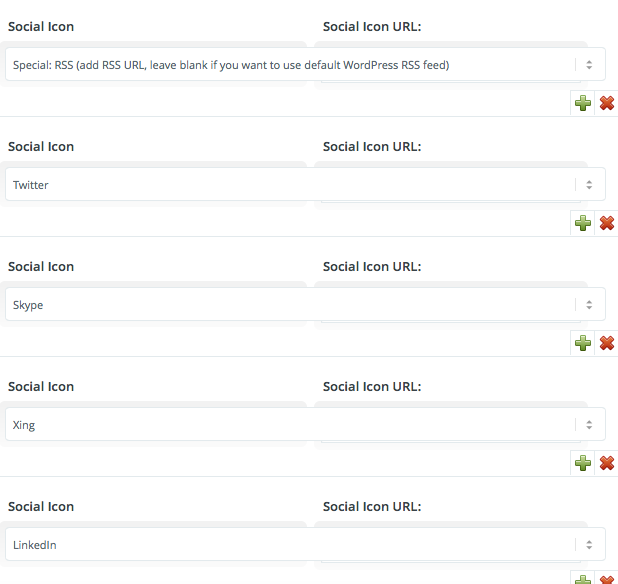618x584 pixels.
Task: Open the Twitter social icon dropdown
Action: point(305,184)
